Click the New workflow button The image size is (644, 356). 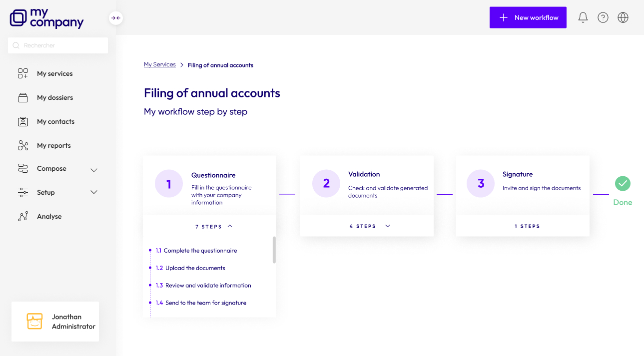528,17
